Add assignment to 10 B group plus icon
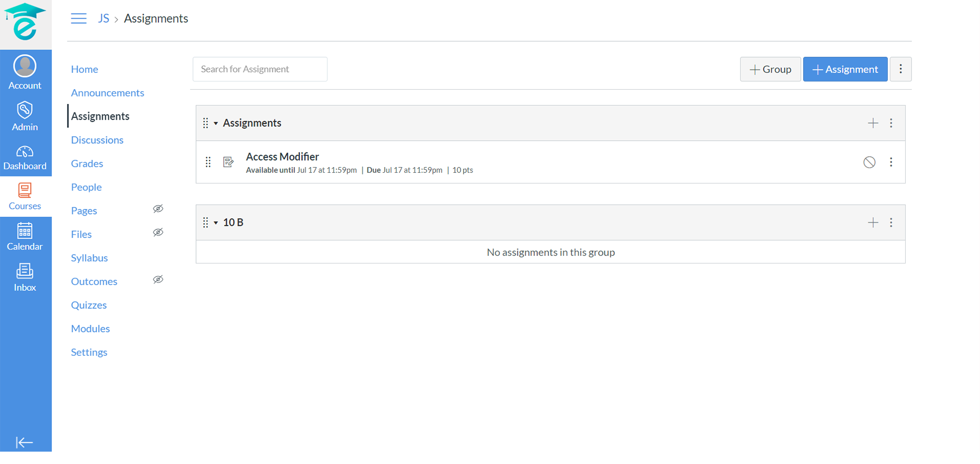The image size is (980, 464). tap(873, 223)
